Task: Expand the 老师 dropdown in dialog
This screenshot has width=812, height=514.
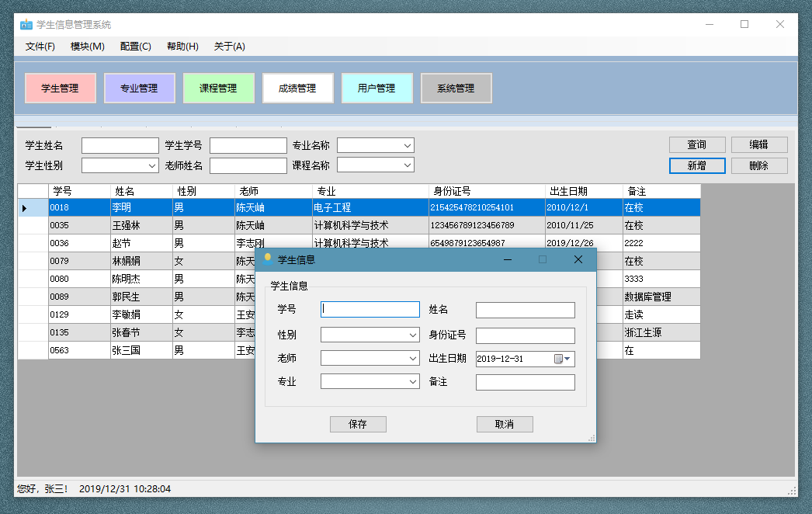Action: click(x=412, y=359)
